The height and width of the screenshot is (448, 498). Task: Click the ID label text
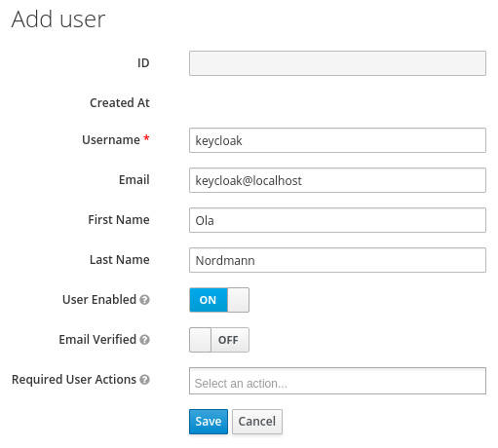(143, 63)
